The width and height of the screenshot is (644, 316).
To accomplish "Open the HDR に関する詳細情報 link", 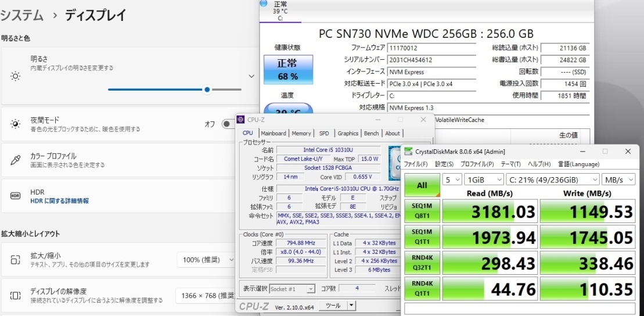I will click(60, 201).
